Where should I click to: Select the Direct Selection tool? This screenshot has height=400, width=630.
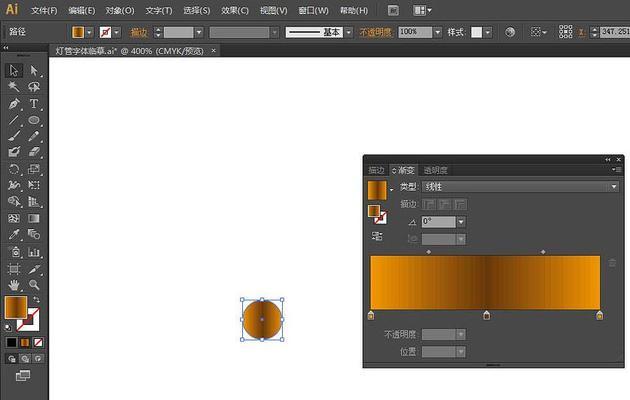click(x=34, y=71)
